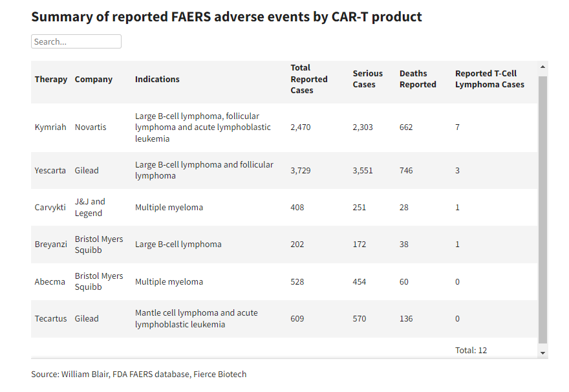Click the Tecartus row name
Screen dimensions: 569x392
51,319
